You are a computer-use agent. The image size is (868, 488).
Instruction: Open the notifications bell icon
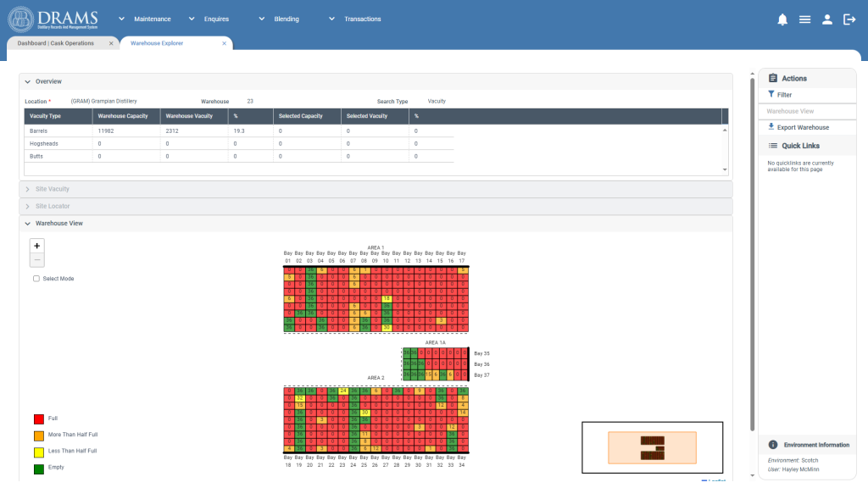click(x=782, y=19)
